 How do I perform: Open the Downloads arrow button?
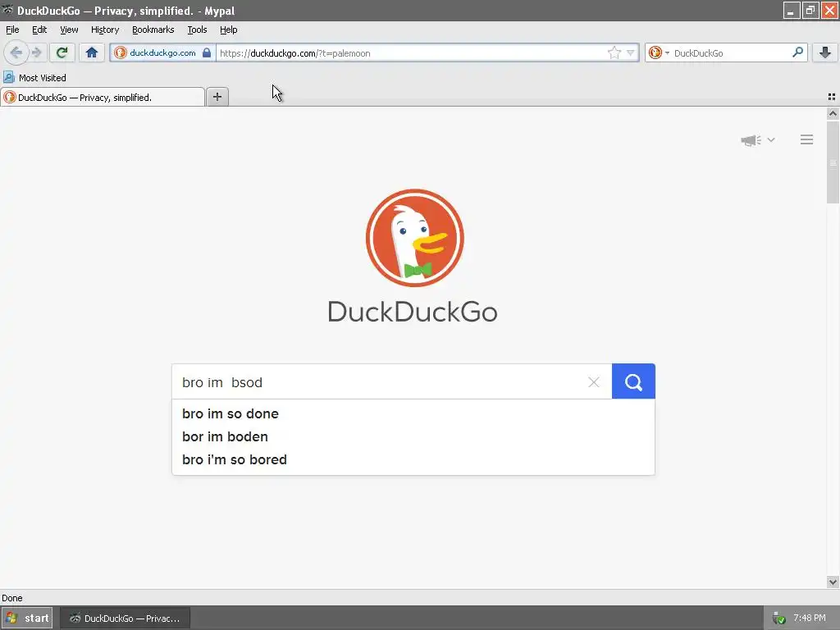tap(825, 52)
